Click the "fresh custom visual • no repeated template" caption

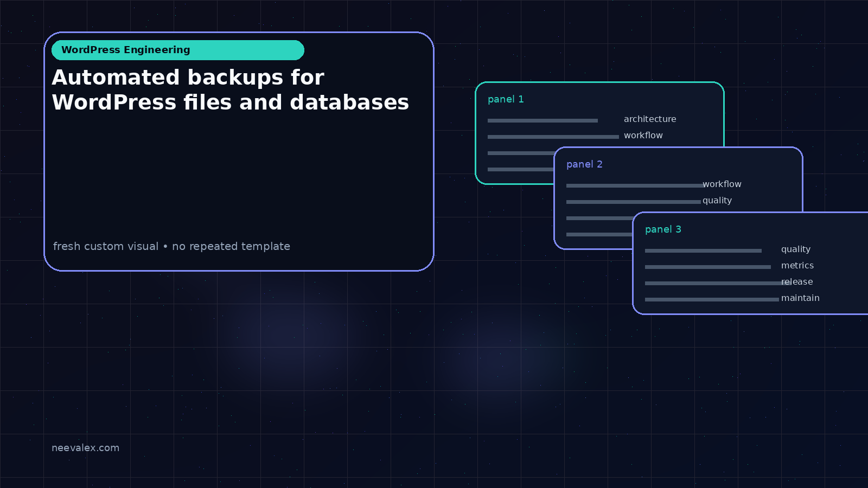coord(171,246)
